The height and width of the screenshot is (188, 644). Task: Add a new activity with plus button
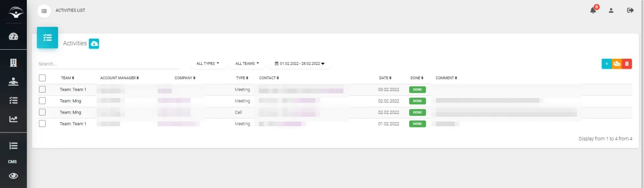coord(606,64)
